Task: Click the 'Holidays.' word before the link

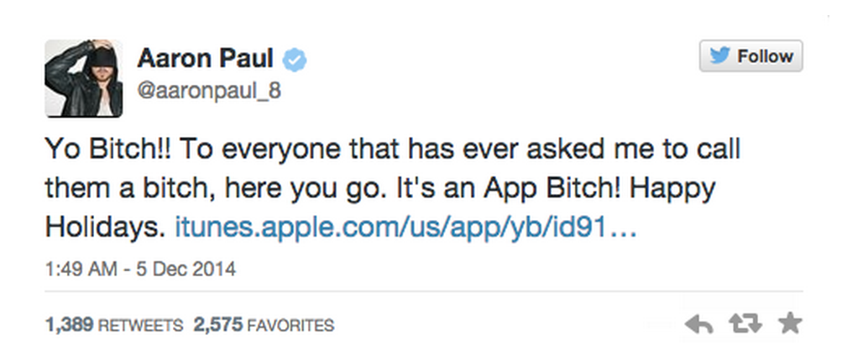Action: point(105,228)
